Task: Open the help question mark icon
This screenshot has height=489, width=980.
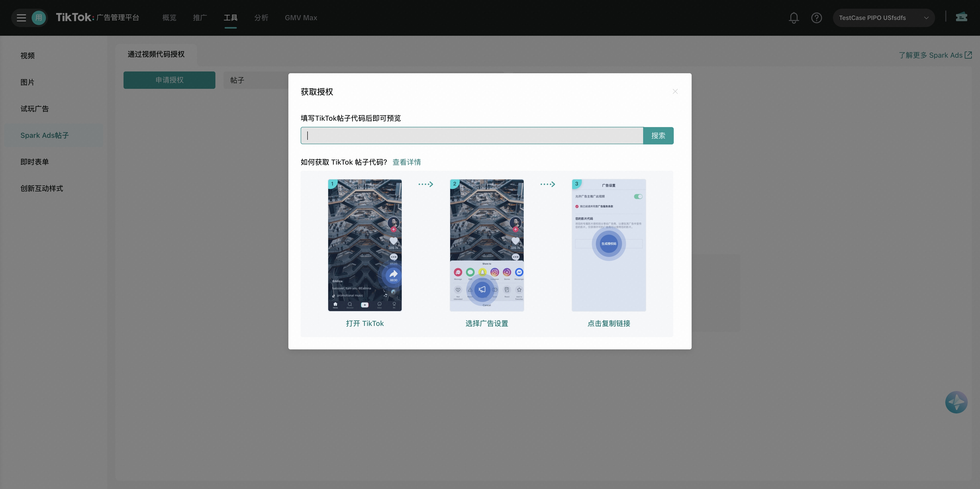Action: click(x=816, y=18)
